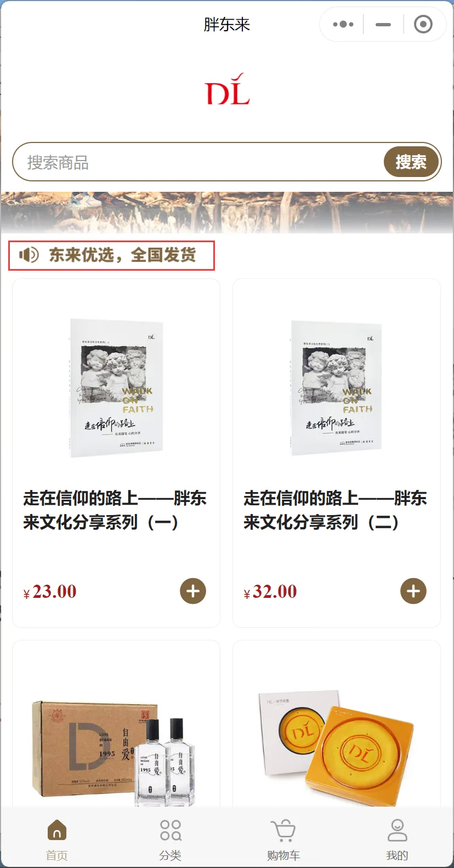Screen dimensions: 454x868
Task: Click the 搜索 search button
Action: point(411,162)
